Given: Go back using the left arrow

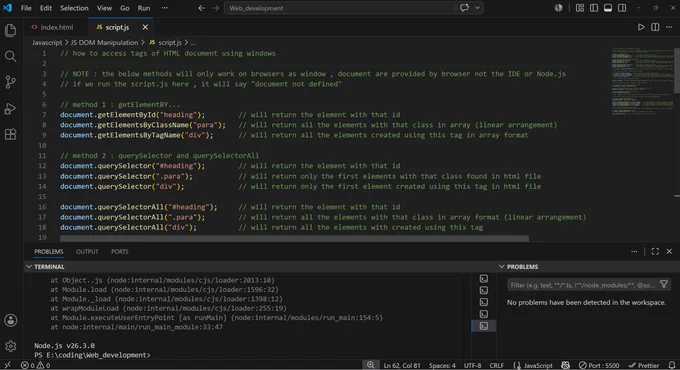Looking at the screenshot, I should [202, 8].
